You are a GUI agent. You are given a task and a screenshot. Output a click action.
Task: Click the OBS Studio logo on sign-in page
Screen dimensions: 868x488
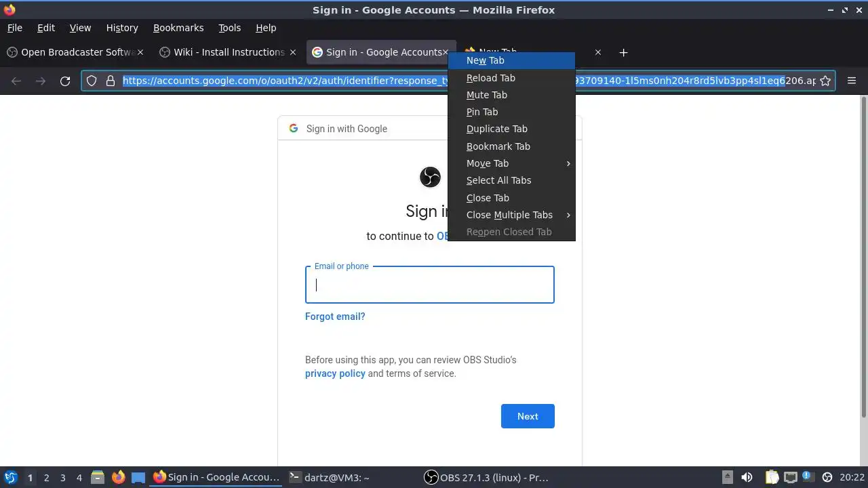click(x=430, y=177)
